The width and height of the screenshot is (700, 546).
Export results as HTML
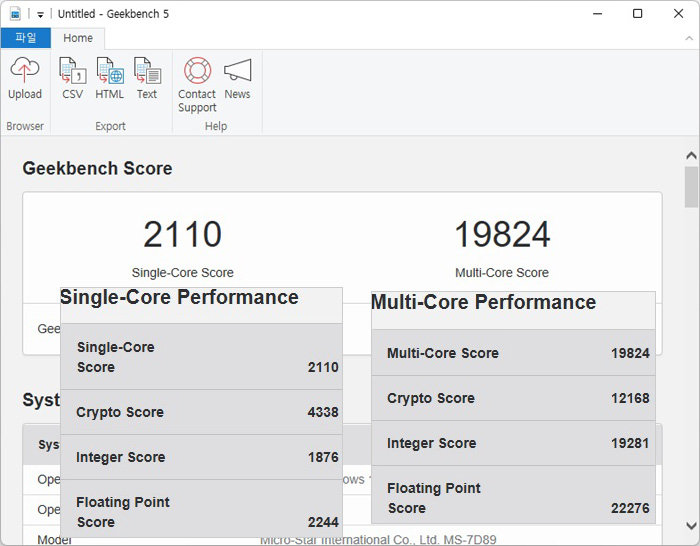click(x=109, y=79)
